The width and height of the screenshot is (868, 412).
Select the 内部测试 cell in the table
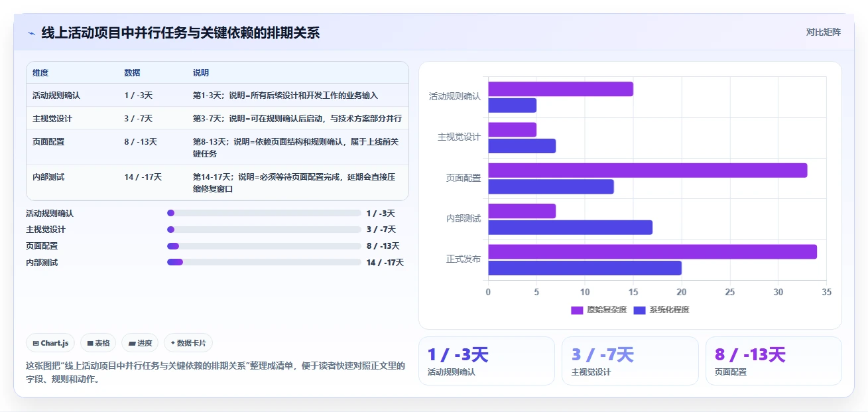pos(48,177)
